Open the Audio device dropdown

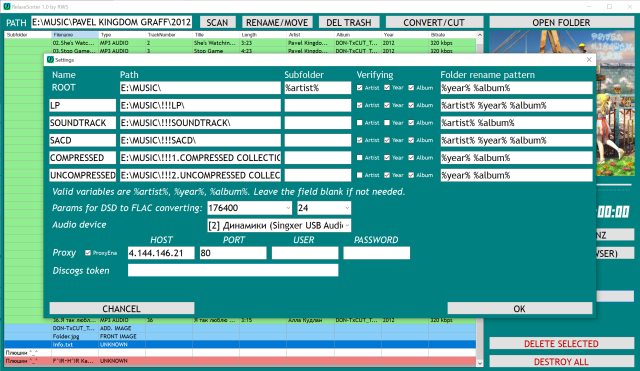pos(347,225)
